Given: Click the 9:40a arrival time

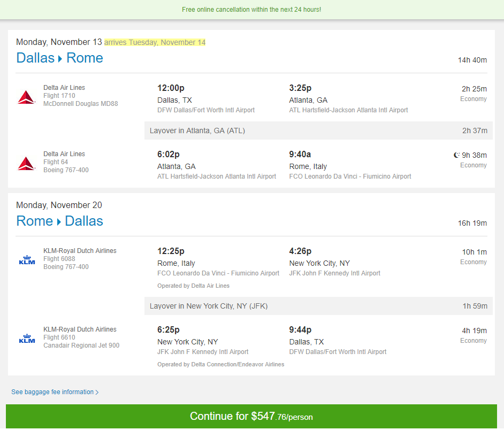Looking at the screenshot, I should [300, 155].
